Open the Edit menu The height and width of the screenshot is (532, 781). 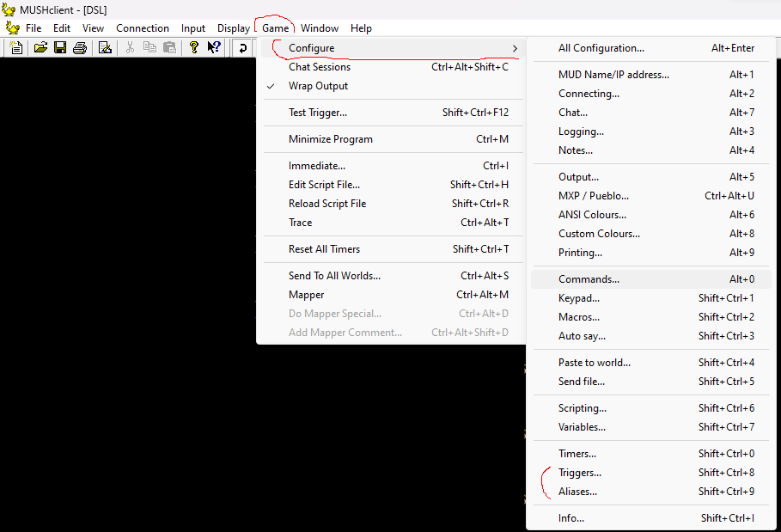tap(62, 28)
